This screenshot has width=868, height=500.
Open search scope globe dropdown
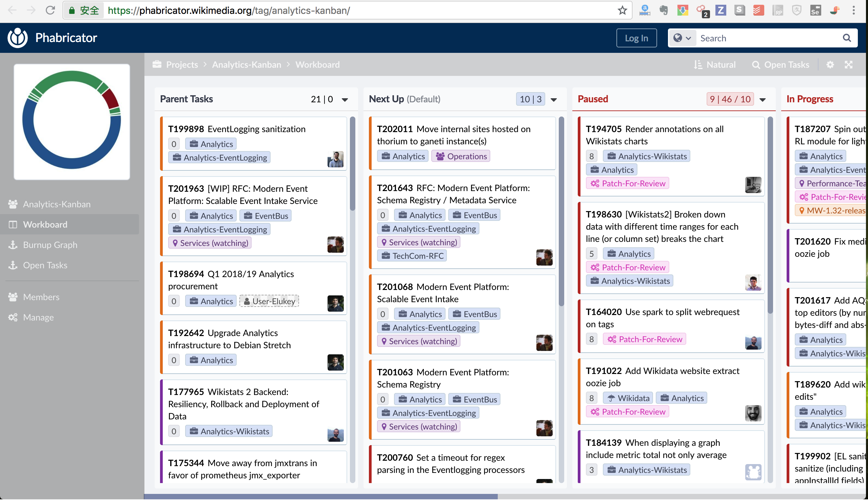click(x=682, y=38)
